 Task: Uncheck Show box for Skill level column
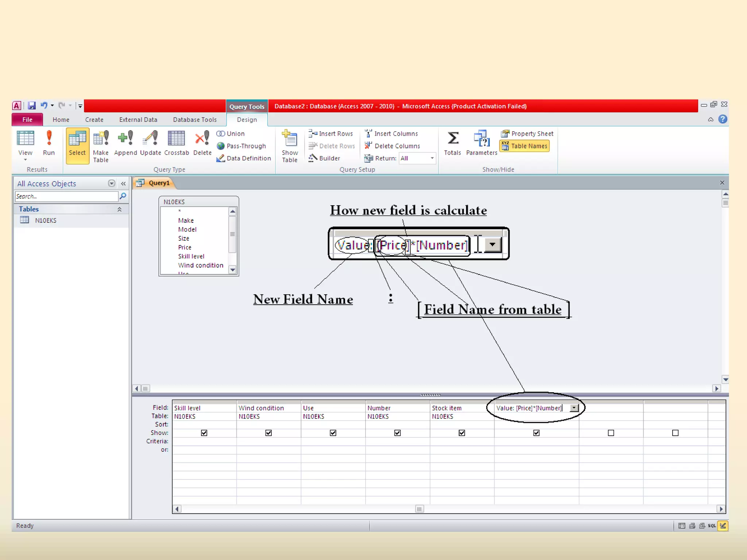coord(204,433)
